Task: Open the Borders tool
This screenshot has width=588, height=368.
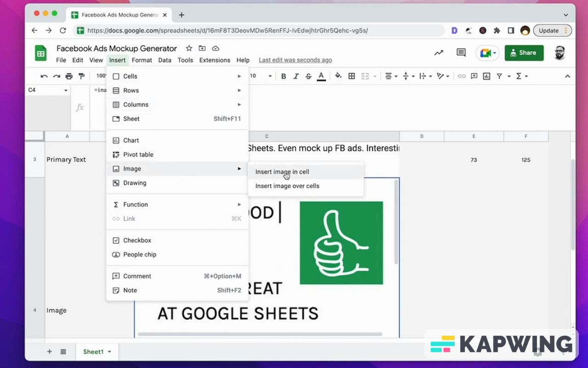Action: click(x=351, y=76)
